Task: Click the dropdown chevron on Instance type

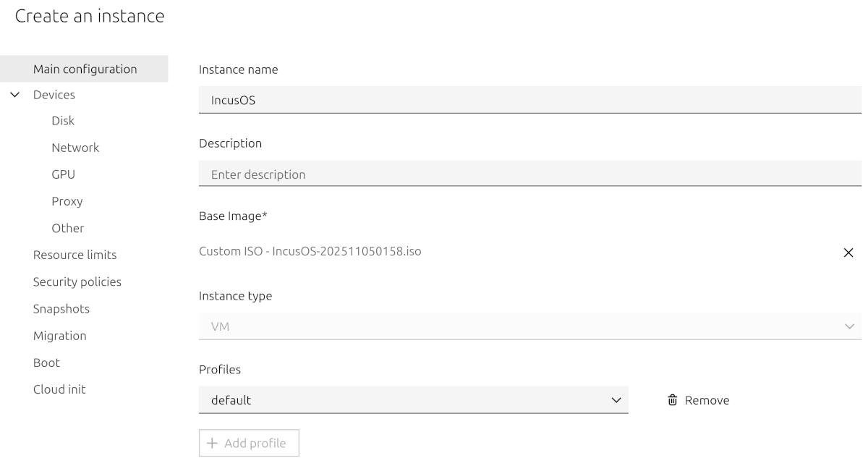Action: [851, 326]
